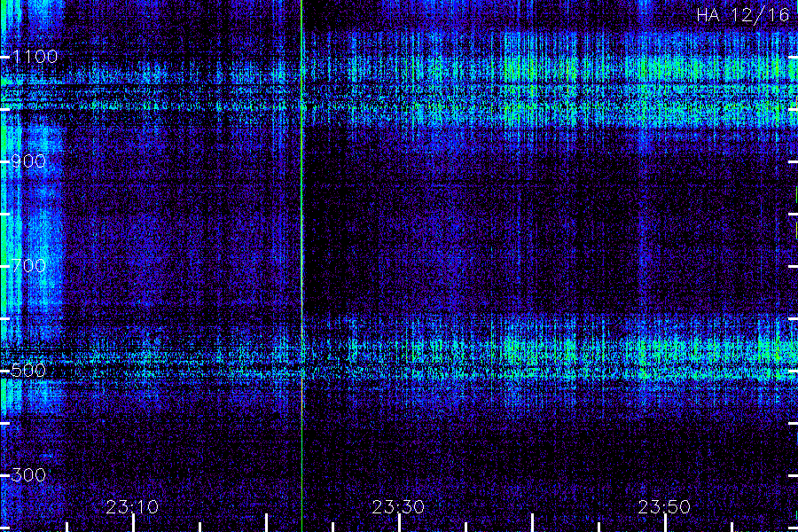This screenshot has width=798, height=532.
Task: Click the 300 frequency axis label
Action: tap(28, 475)
